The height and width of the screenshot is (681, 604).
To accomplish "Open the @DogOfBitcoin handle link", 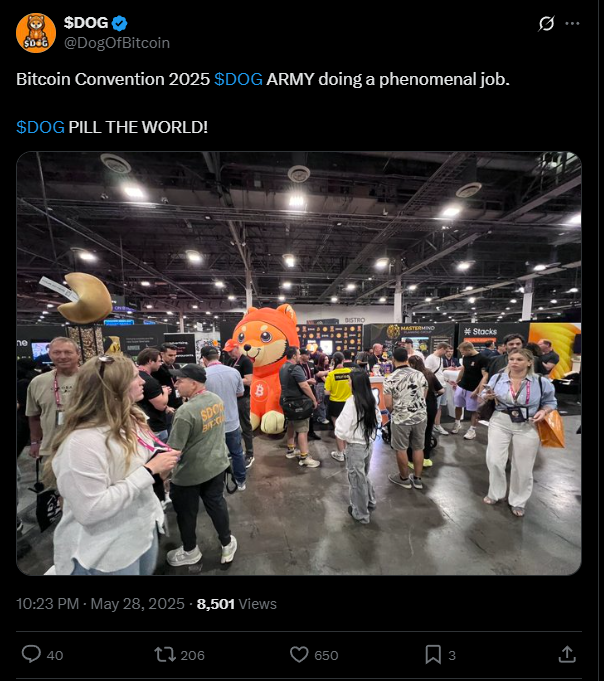I will tap(117, 43).
